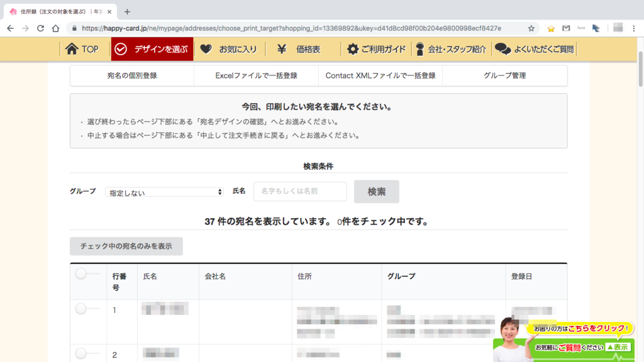Open よくいただくご質問 page

(x=535, y=49)
